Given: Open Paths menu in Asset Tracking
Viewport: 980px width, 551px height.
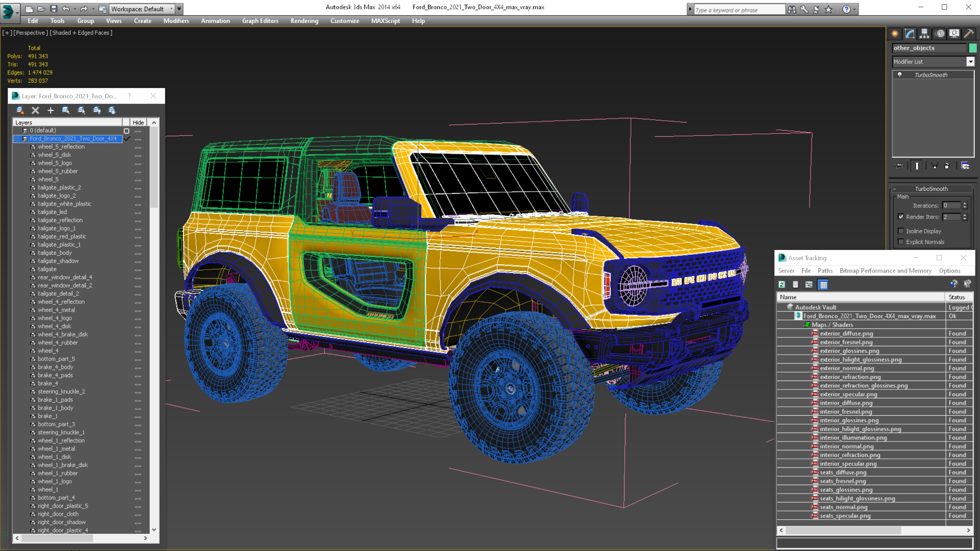Looking at the screenshot, I should (x=825, y=271).
